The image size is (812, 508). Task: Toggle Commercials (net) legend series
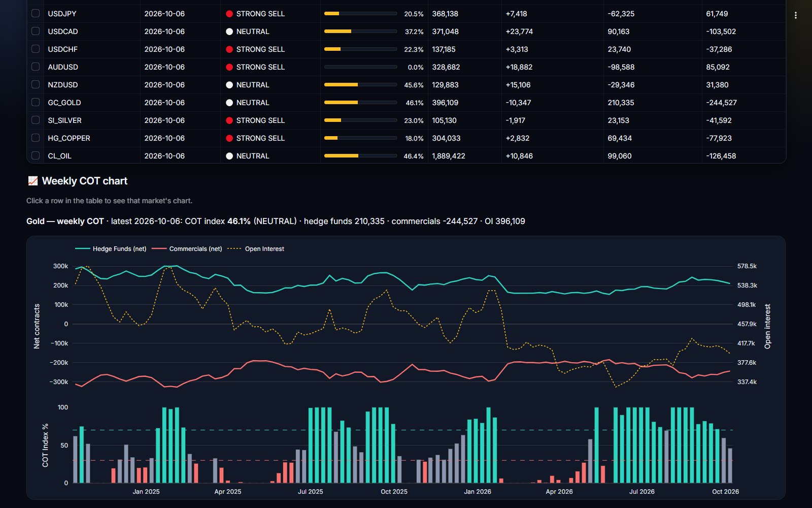point(187,249)
